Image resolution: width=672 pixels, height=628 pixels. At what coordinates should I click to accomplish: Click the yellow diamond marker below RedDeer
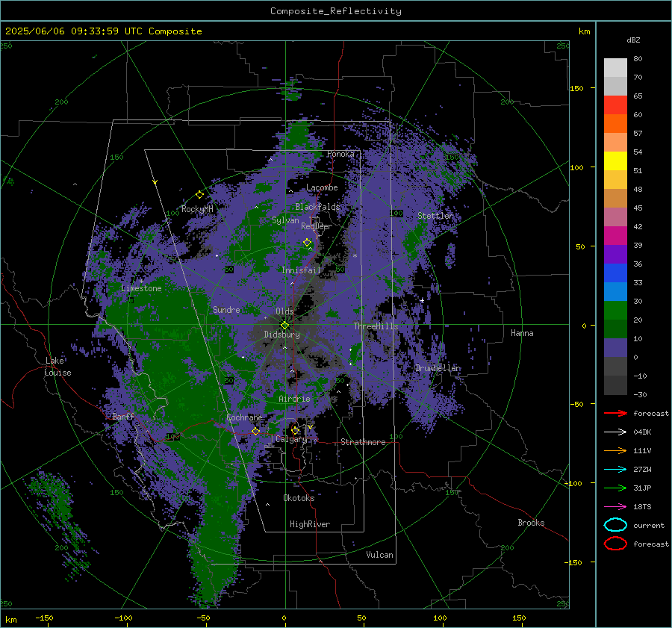(307, 243)
